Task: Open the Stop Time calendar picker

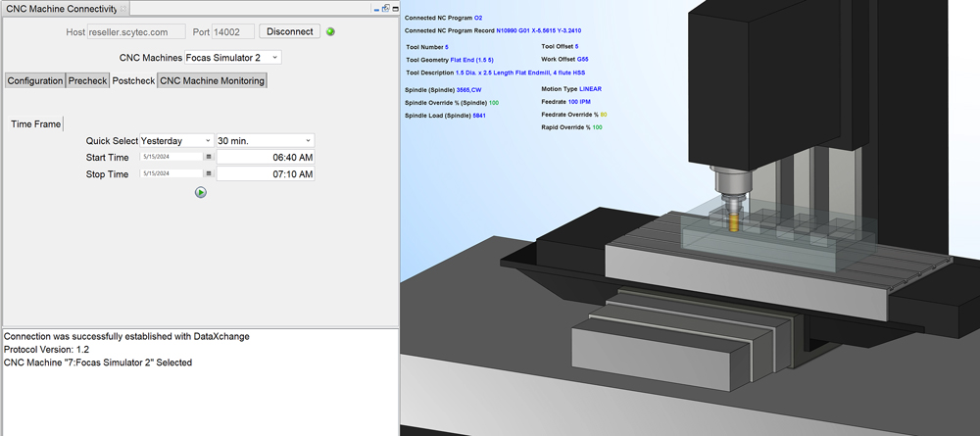Action: click(208, 174)
